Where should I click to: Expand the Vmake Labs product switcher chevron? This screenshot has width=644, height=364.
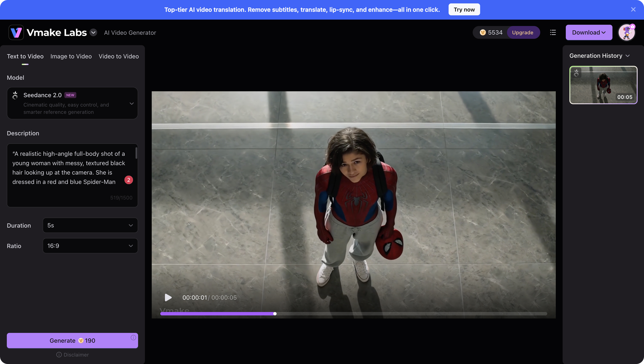[93, 32]
